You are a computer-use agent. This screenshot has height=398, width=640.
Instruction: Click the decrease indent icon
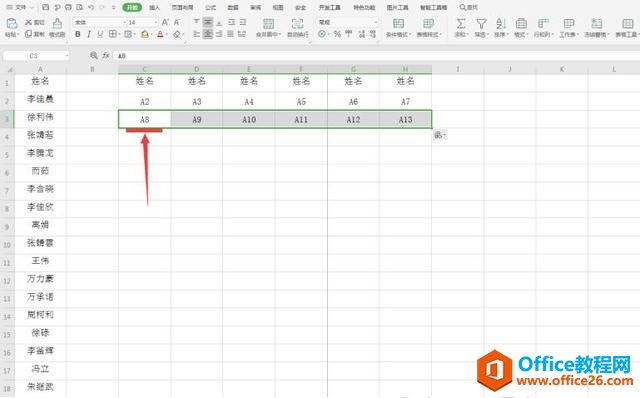point(231,22)
